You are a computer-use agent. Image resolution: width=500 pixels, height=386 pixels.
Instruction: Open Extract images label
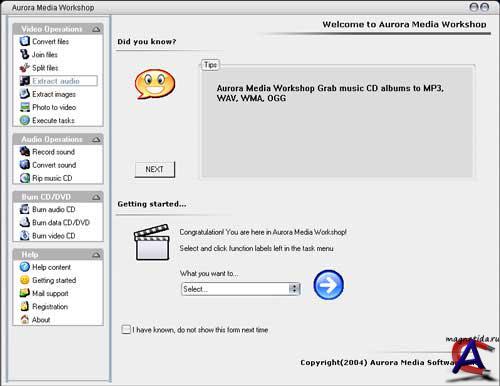click(x=54, y=94)
